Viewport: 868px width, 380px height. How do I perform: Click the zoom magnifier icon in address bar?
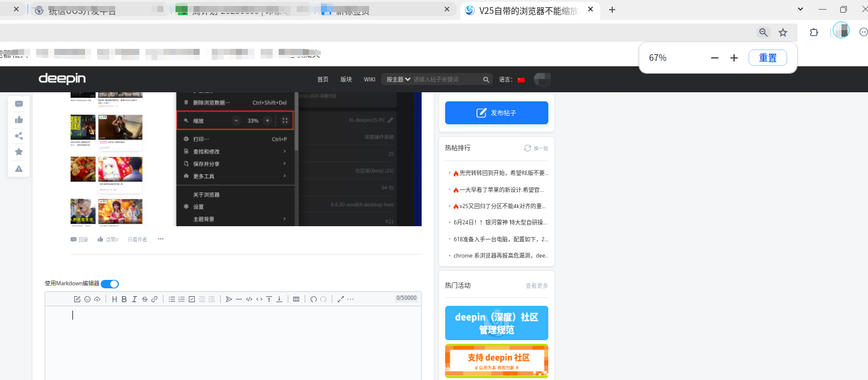tap(764, 33)
